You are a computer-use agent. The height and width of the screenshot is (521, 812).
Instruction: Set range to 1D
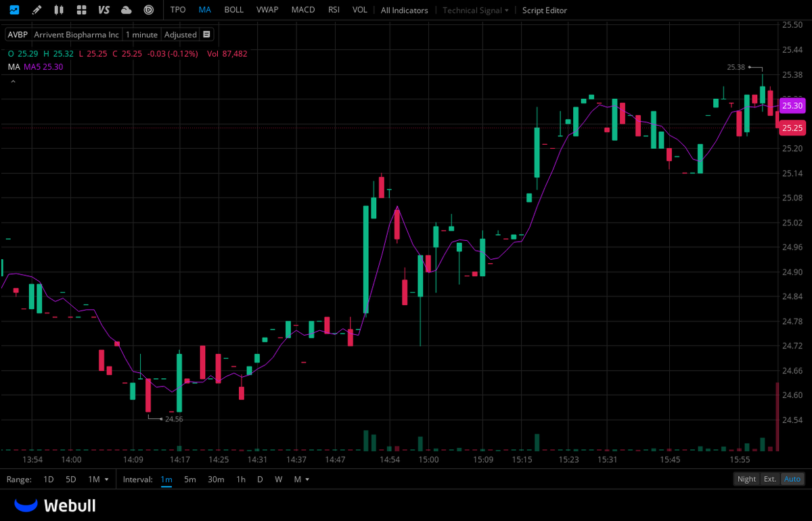49,479
